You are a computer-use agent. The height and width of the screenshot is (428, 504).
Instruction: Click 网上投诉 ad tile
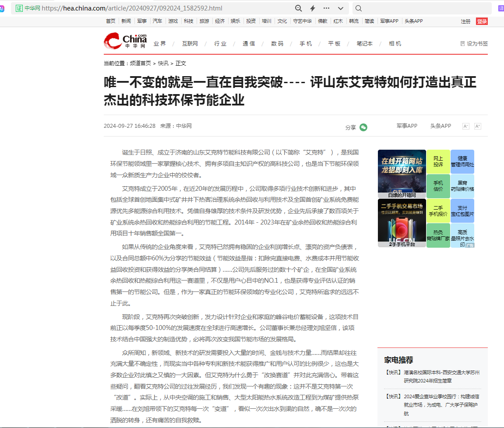(x=438, y=161)
